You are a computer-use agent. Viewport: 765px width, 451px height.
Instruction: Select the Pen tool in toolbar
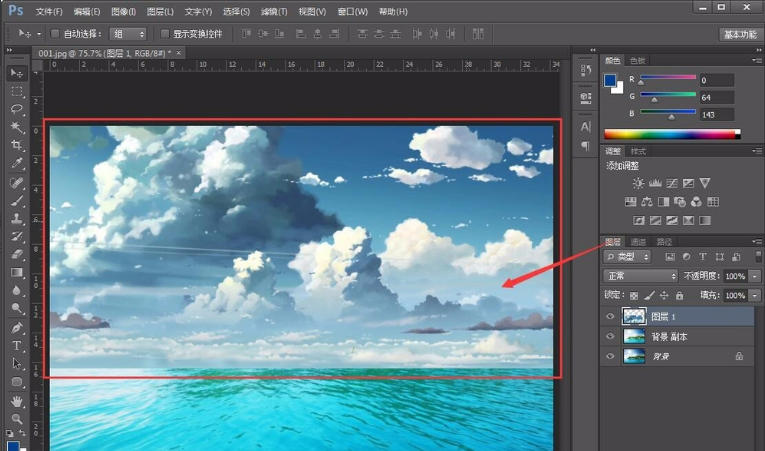coord(17,327)
